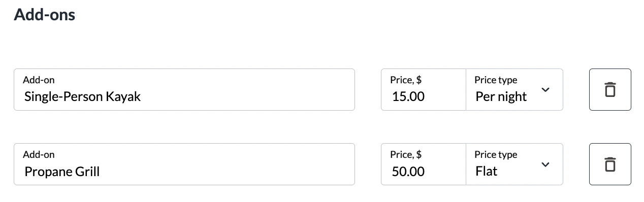Place cursor in the Propane Grill text
Viewport: 644px width, 202px height.
tap(62, 172)
